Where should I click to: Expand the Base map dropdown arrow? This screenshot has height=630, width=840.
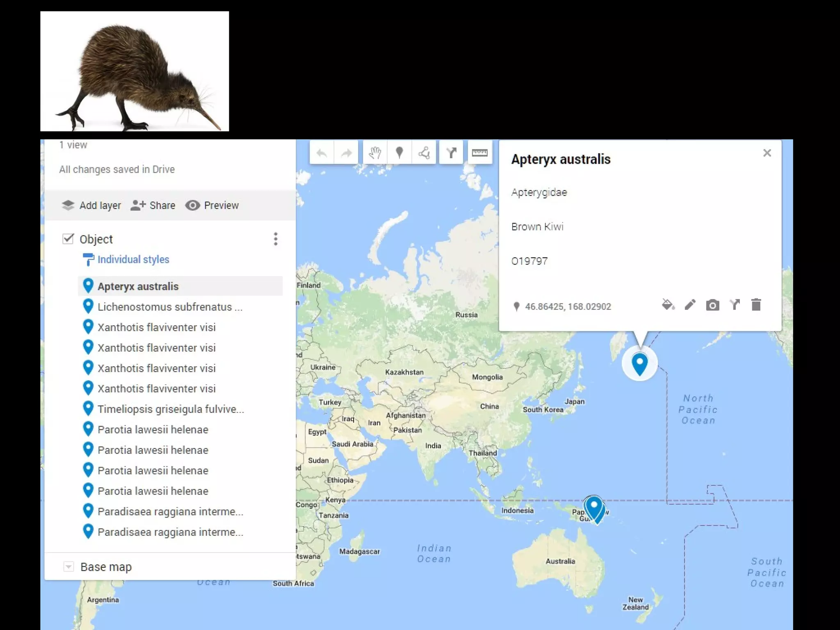pos(68,567)
